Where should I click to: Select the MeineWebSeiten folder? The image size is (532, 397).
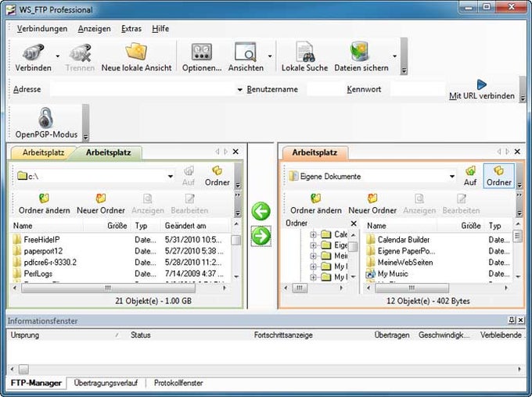pyautogui.click(x=405, y=263)
